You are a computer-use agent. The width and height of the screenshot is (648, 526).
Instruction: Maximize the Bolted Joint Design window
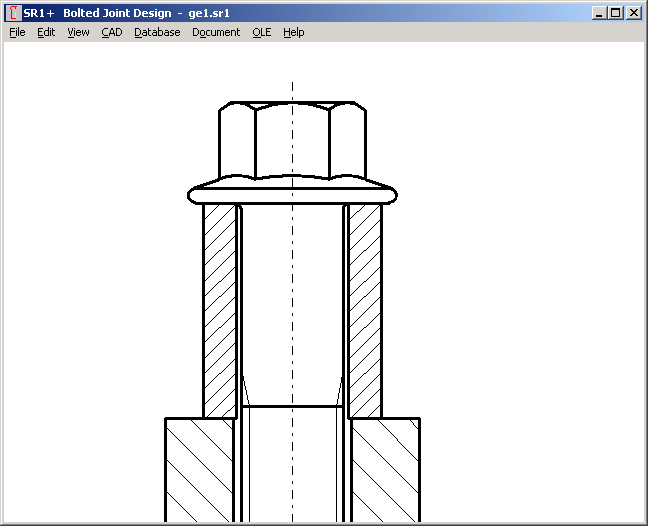pyautogui.click(x=615, y=13)
